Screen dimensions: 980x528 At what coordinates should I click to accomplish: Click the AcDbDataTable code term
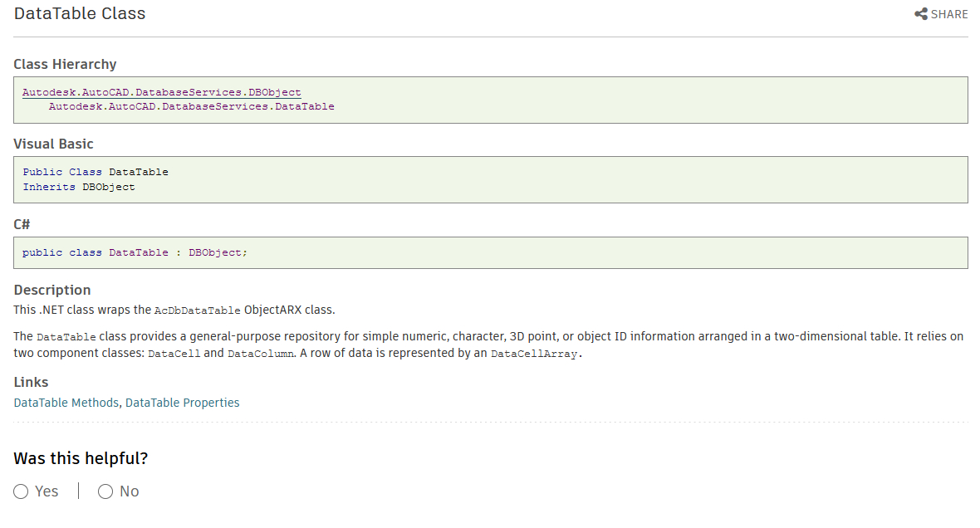(198, 310)
